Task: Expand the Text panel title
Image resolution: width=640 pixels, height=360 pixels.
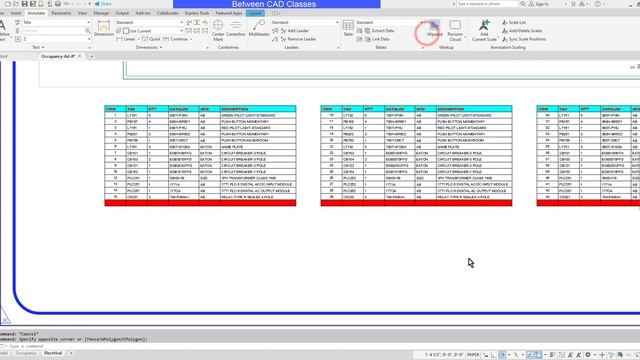Action: coord(38,47)
